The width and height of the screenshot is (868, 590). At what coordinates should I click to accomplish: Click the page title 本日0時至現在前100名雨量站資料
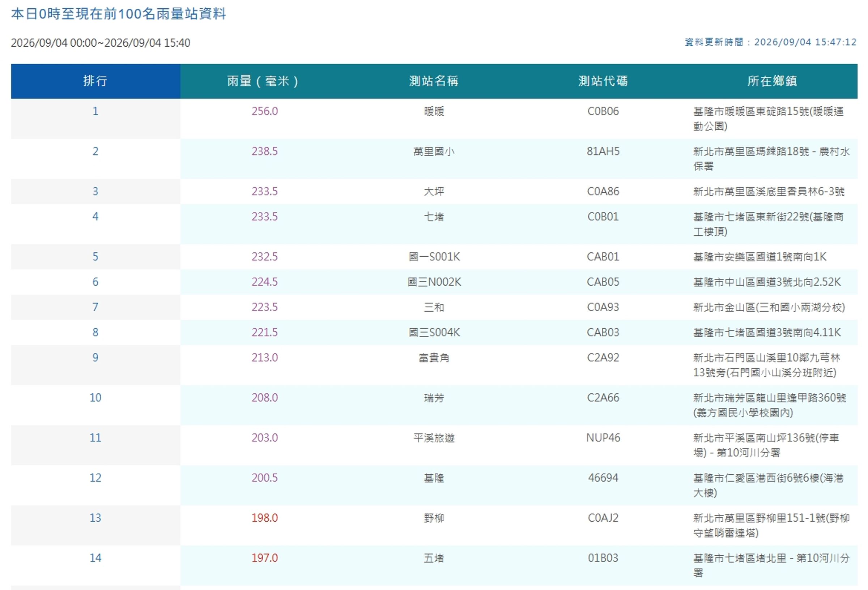[x=118, y=14]
